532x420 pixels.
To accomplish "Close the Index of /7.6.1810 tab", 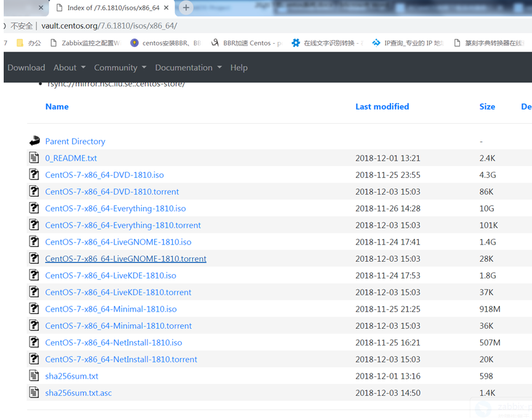I will click(166, 7).
